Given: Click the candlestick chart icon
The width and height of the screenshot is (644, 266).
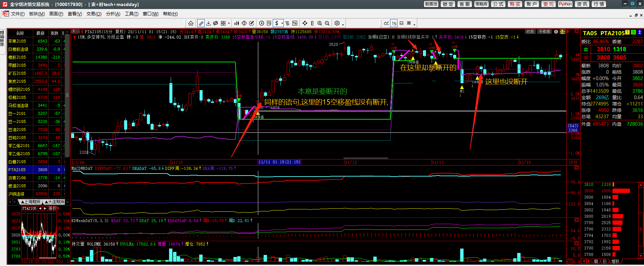Looking at the screenshot, I should click(x=237, y=23).
